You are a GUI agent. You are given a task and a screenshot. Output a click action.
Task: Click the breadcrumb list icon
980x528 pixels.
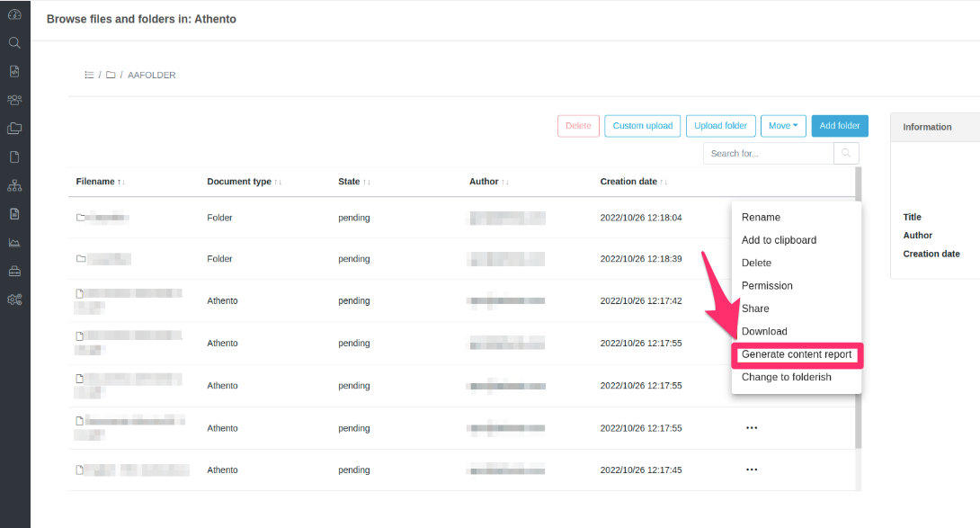89,76
